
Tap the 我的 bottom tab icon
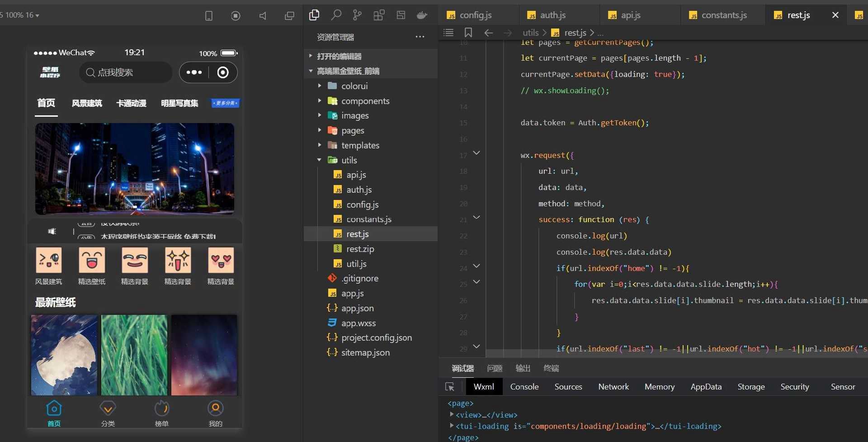[215, 409]
